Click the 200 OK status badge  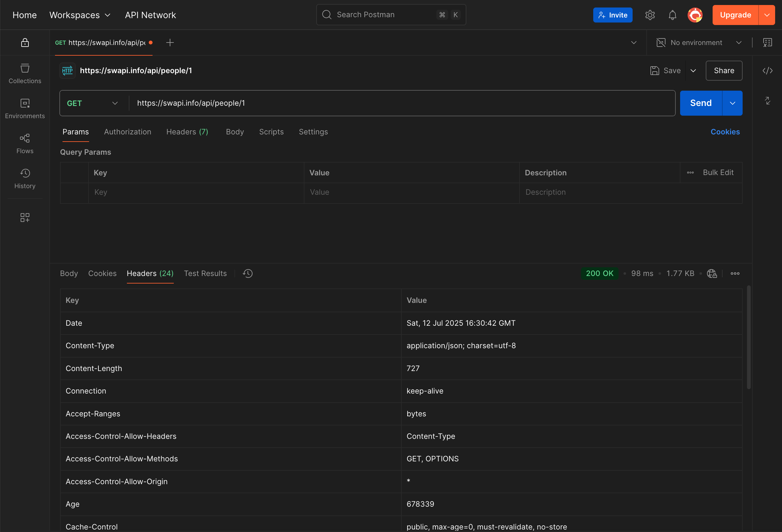tap(599, 273)
